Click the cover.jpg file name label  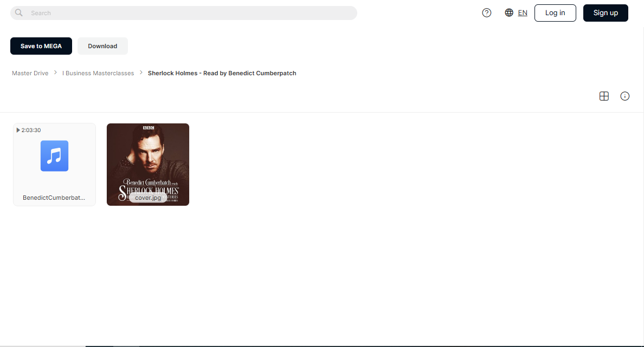click(x=148, y=198)
